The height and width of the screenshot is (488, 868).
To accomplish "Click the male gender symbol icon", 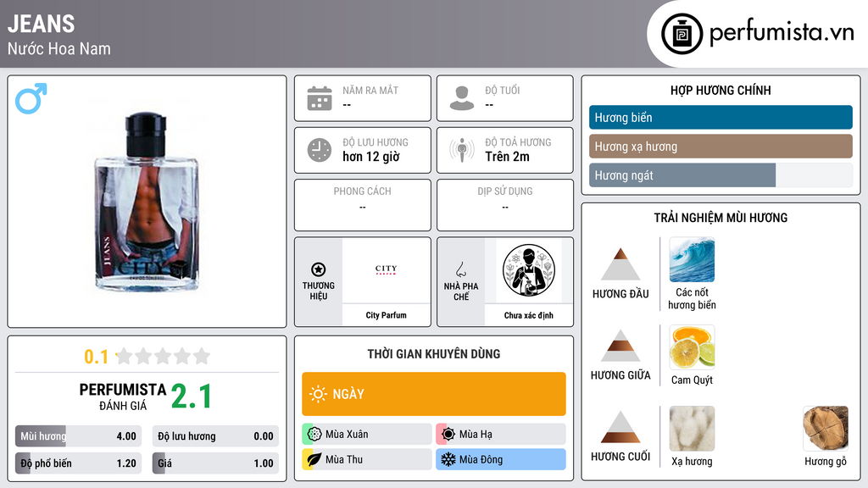I will (x=31, y=98).
